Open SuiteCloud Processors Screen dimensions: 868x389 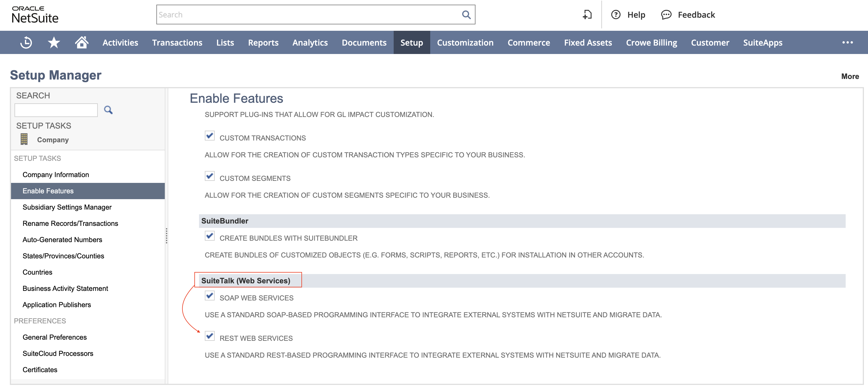click(x=58, y=353)
